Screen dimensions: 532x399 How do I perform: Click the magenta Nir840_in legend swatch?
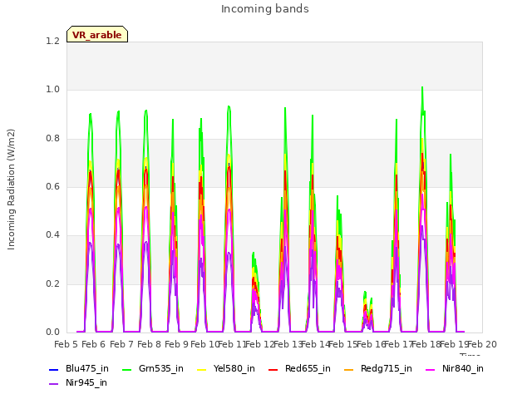point(431,369)
